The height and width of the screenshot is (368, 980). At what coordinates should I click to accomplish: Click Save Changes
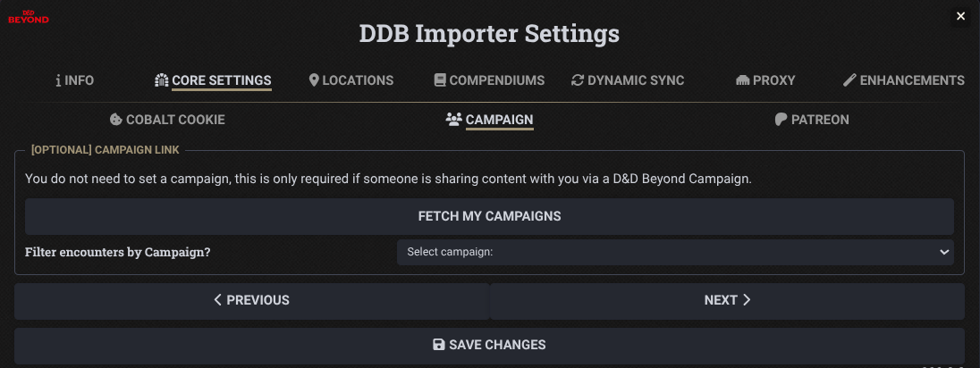pyautogui.click(x=489, y=345)
